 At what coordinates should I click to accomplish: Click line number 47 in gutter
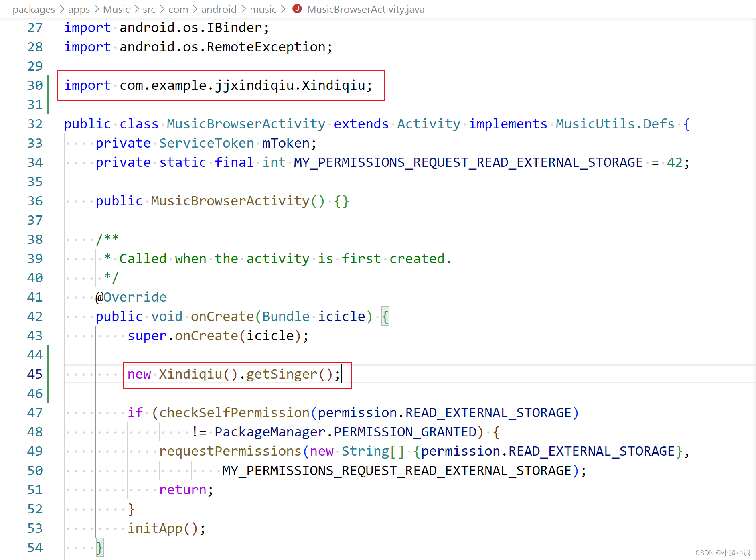coord(35,413)
